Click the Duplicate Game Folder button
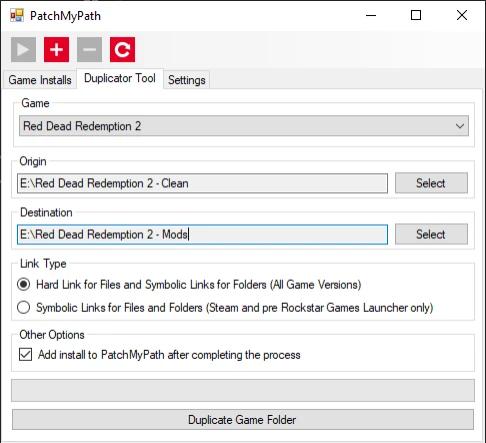The height and width of the screenshot is (443, 486). 243,420
